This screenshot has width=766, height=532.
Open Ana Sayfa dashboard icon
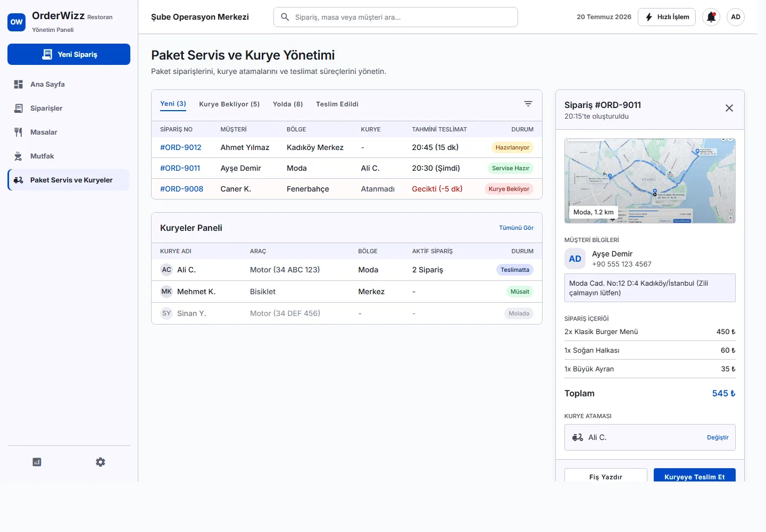coord(19,84)
